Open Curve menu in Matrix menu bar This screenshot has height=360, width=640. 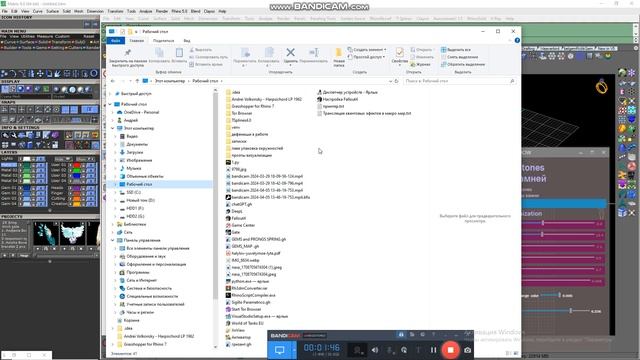click(x=38, y=11)
